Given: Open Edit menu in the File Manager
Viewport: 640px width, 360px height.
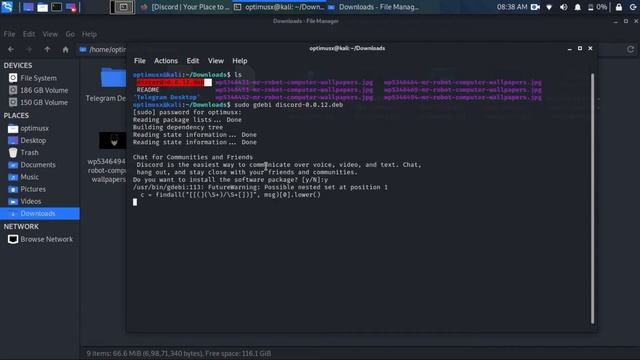Looking at the screenshot, I should click(x=29, y=34).
